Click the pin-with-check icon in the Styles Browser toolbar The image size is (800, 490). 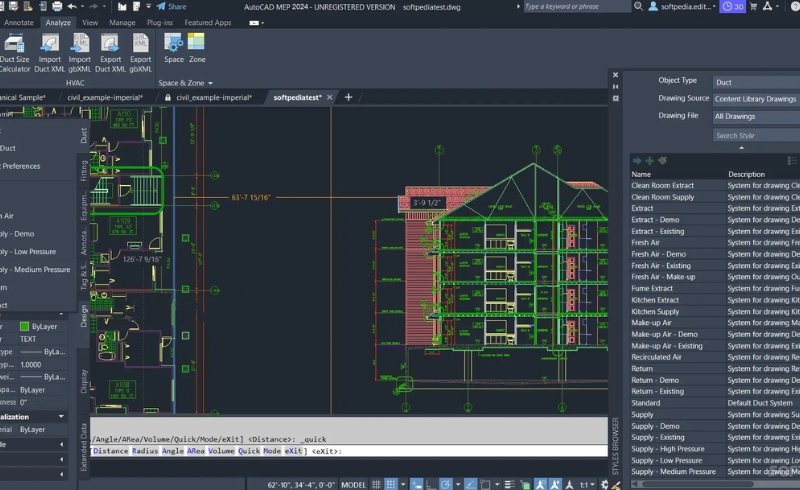point(662,161)
